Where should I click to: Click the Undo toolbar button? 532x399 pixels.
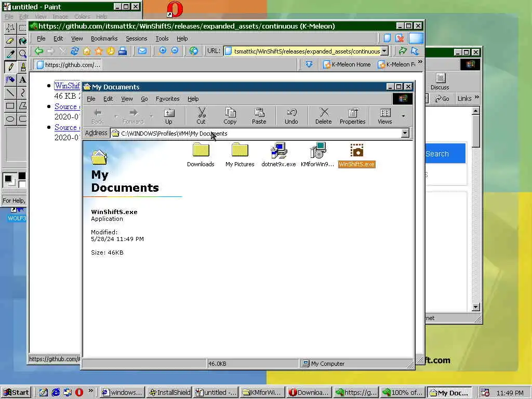[x=291, y=116]
